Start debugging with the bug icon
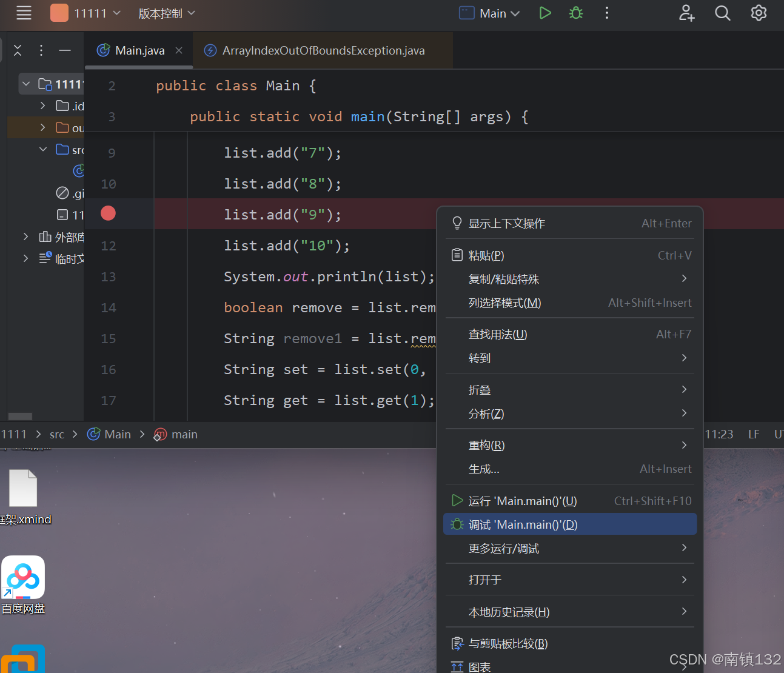The width and height of the screenshot is (784, 673). (575, 12)
